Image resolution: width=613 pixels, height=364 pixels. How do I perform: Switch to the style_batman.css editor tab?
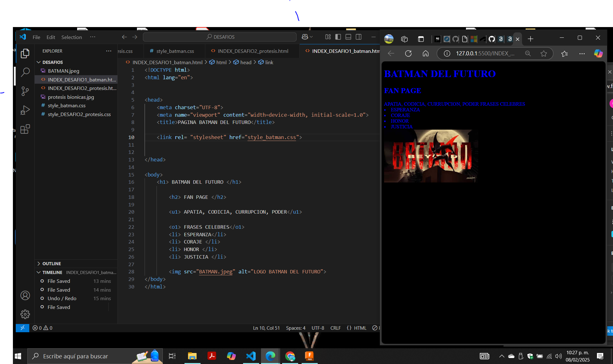tap(175, 51)
